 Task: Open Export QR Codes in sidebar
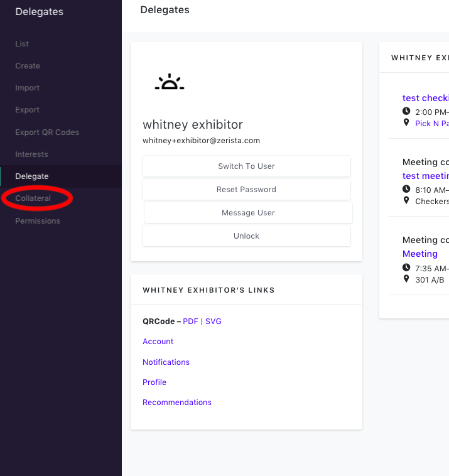click(x=47, y=133)
